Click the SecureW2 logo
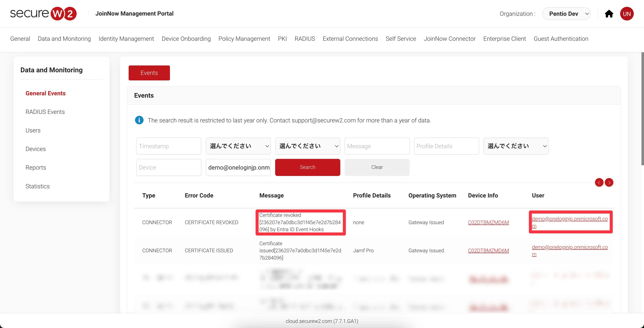The image size is (644, 328). (x=43, y=13)
